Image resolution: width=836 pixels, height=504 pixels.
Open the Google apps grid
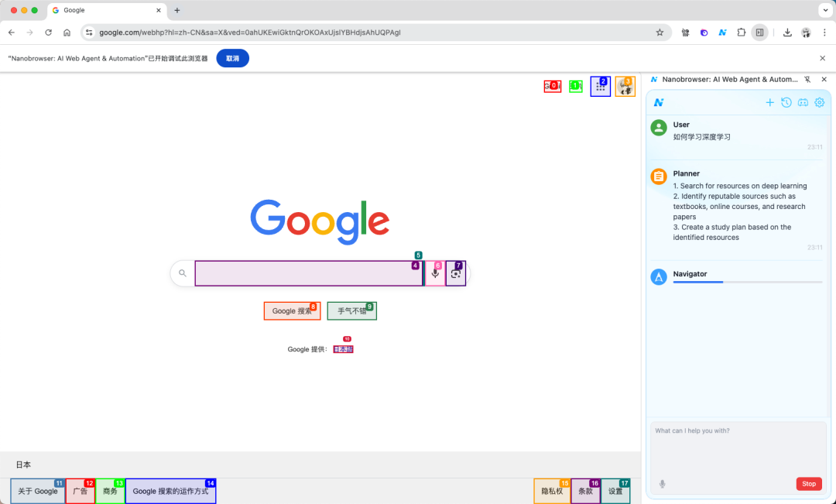click(601, 87)
